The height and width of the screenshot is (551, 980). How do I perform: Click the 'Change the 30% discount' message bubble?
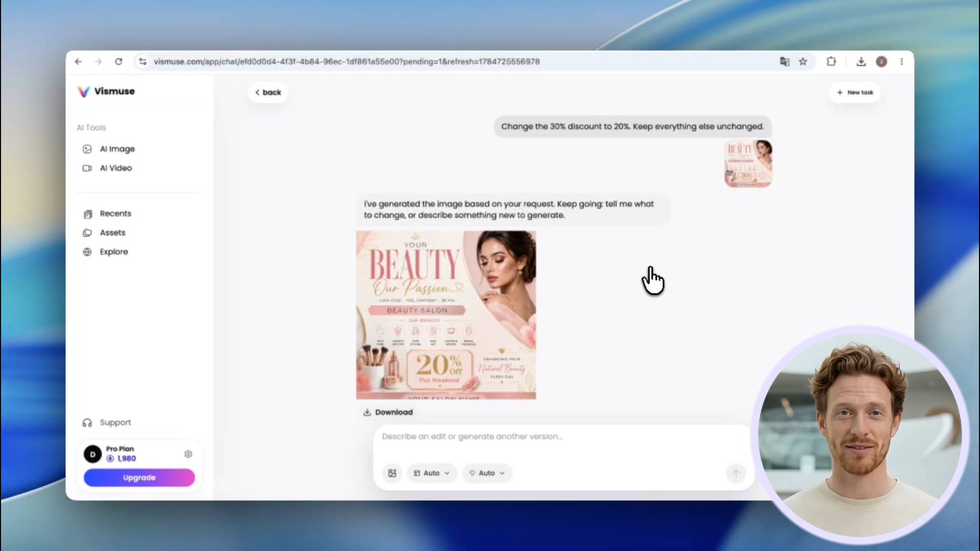click(632, 127)
